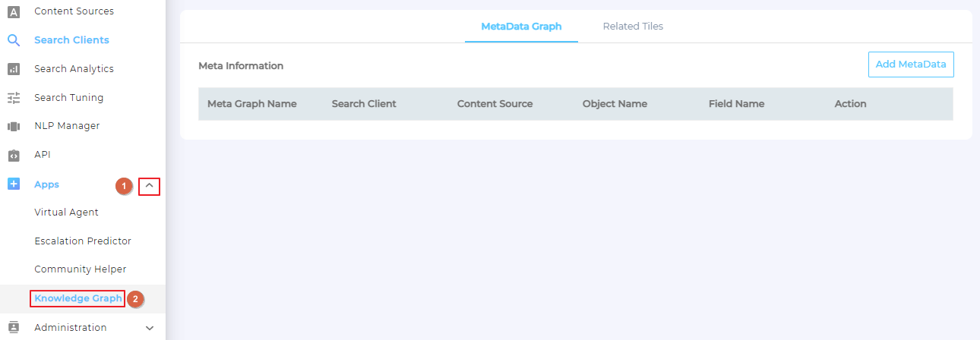Click the Search Tuning sliders icon
Screen dimensions: 980x340
click(13, 98)
